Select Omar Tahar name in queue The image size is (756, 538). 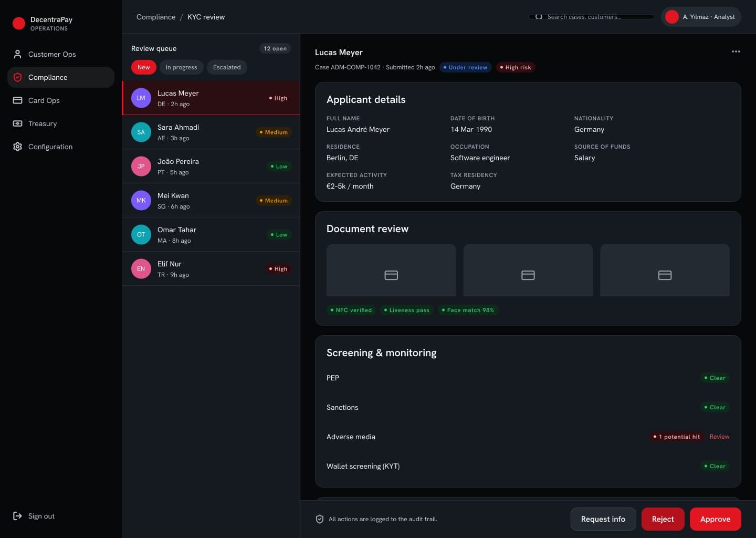click(177, 230)
